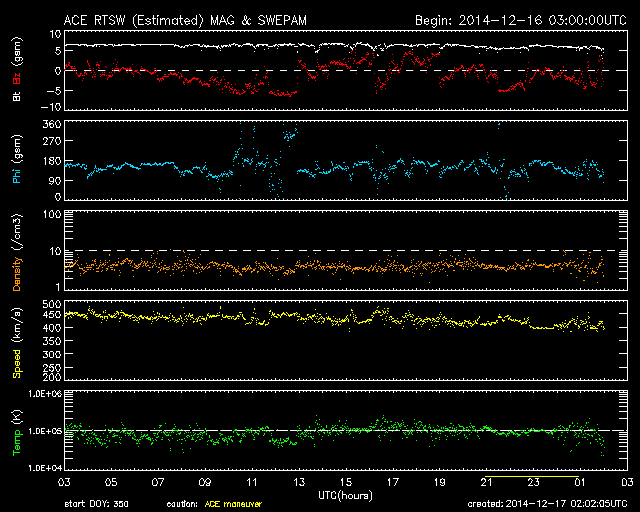Click the UTC(hours) x-axis label
This screenshot has height=512, width=640.
coord(346,494)
